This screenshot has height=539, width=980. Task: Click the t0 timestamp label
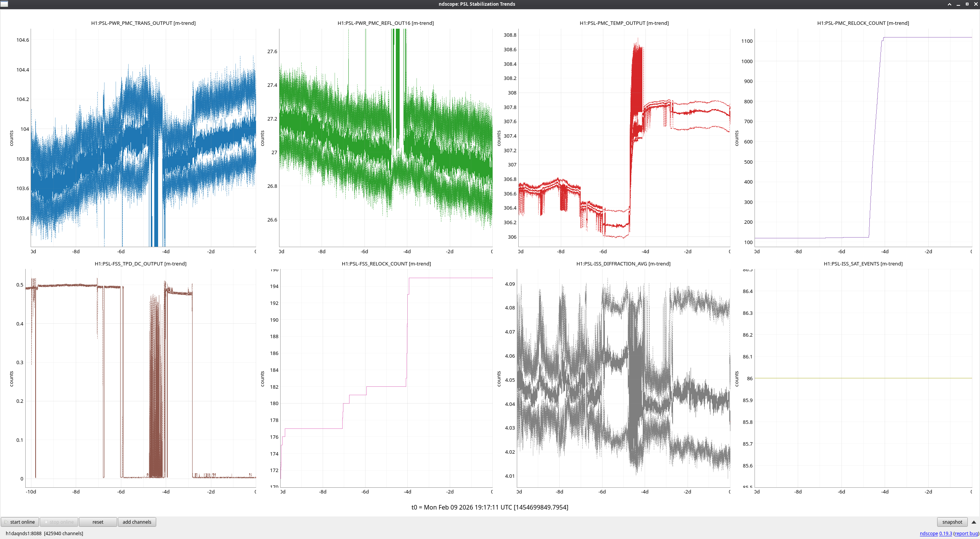490,507
